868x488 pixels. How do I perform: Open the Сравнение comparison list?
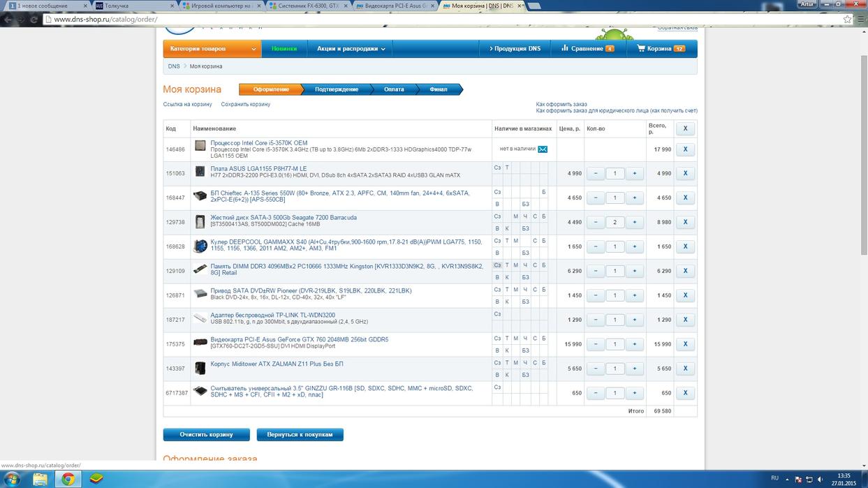pyautogui.click(x=587, y=49)
